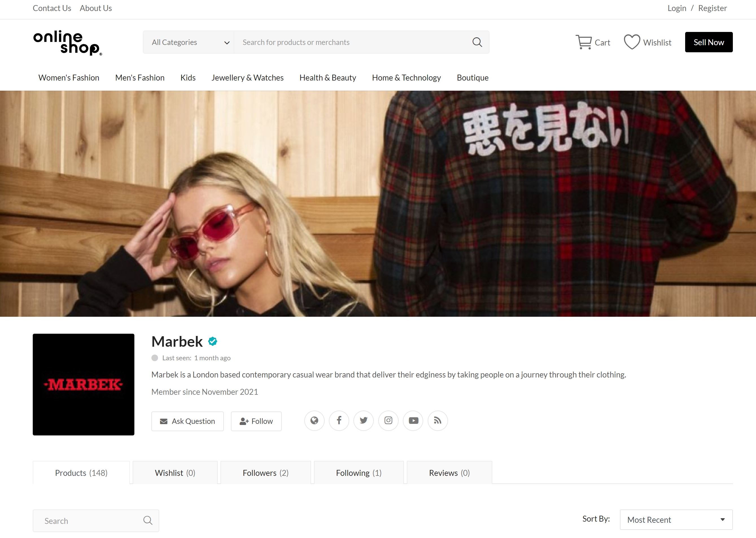
Task: Open Marbek's website globe icon
Action: (x=314, y=421)
